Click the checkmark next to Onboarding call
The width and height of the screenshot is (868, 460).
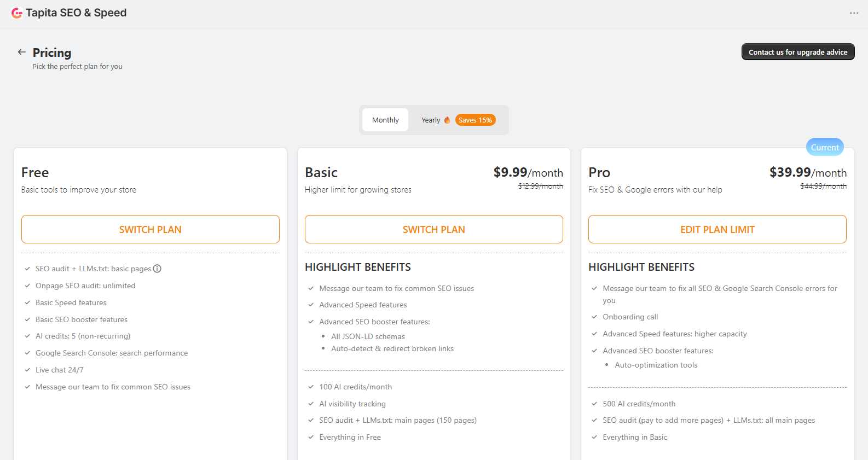click(x=594, y=317)
